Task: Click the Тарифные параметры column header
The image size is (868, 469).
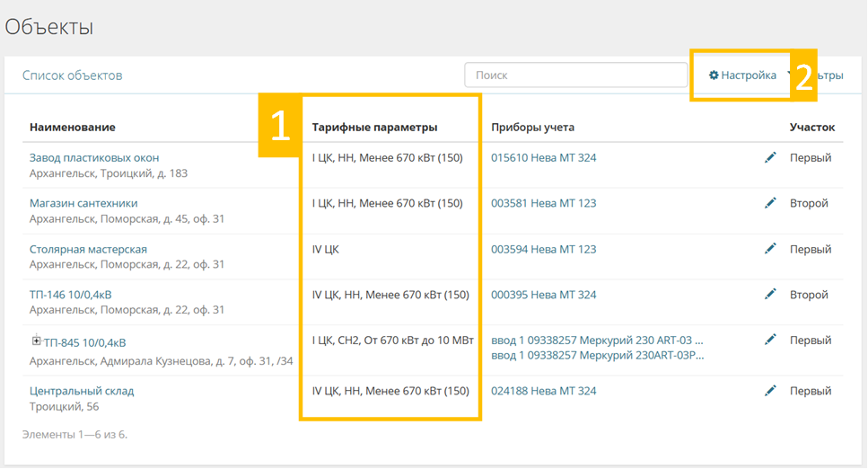Action: point(374,128)
